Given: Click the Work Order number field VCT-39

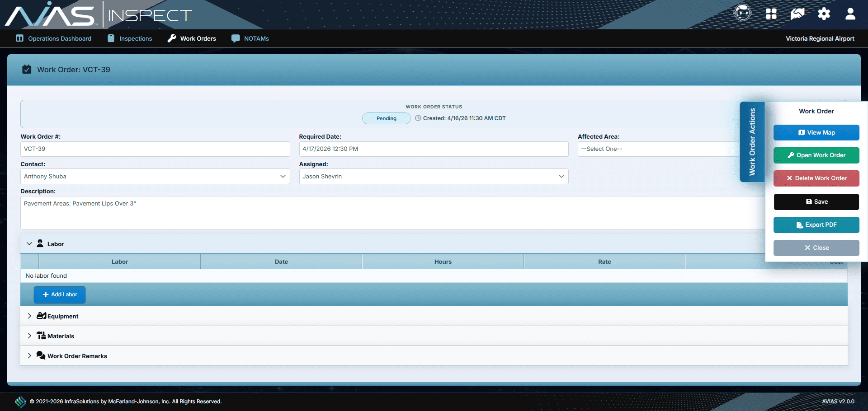Looking at the screenshot, I should 155,149.
